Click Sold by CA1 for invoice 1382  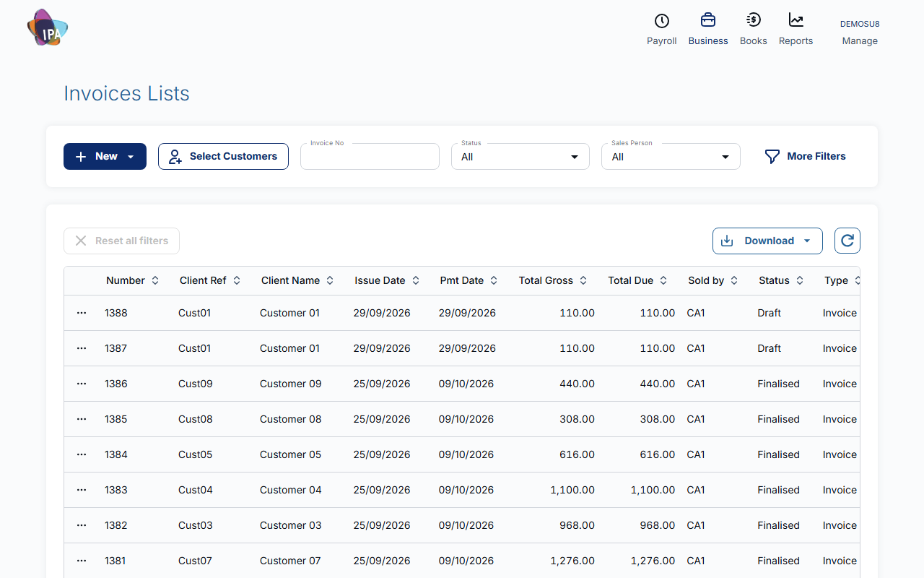point(696,525)
